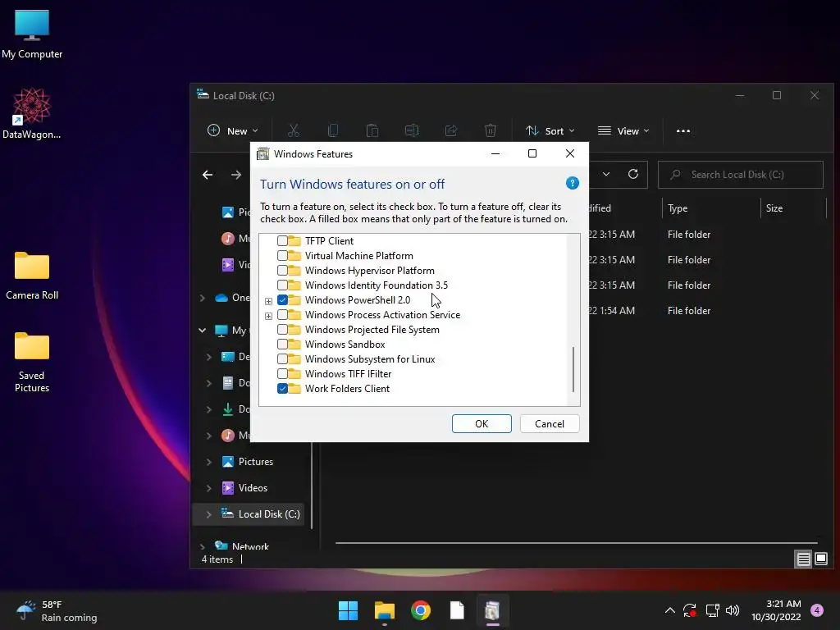Expand Local Disk (C:) tree node

[209, 514]
